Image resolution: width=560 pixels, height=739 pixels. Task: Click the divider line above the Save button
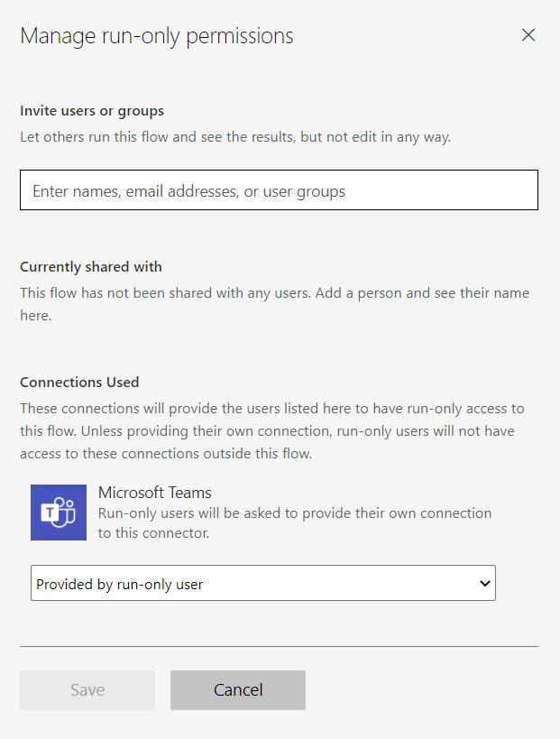(x=279, y=646)
